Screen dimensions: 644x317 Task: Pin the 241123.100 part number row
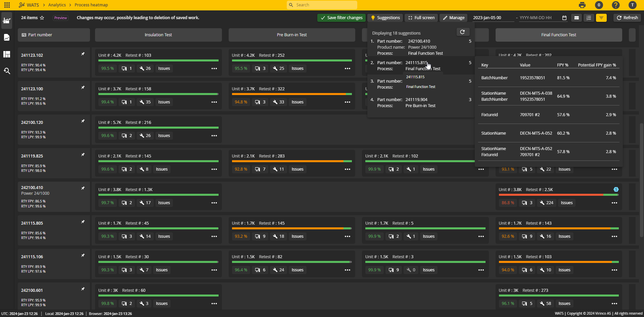[x=83, y=87]
